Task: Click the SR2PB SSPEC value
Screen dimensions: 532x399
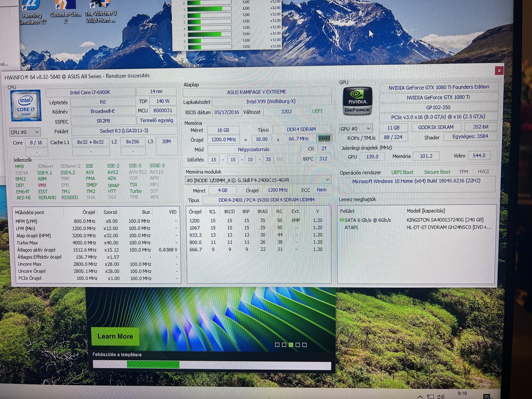Action: [x=103, y=121]
